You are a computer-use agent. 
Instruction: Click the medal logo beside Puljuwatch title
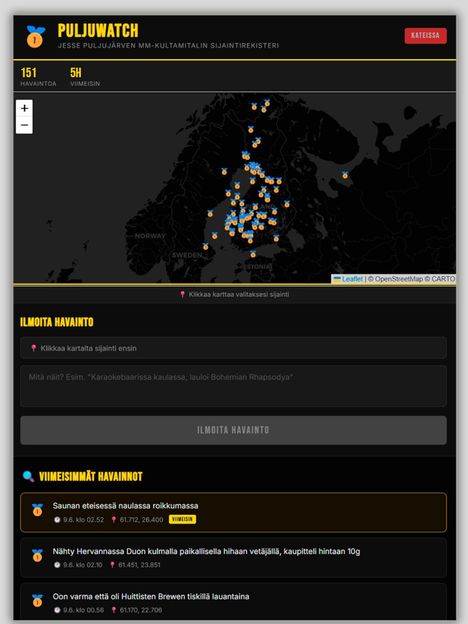(x=35, y=36)
